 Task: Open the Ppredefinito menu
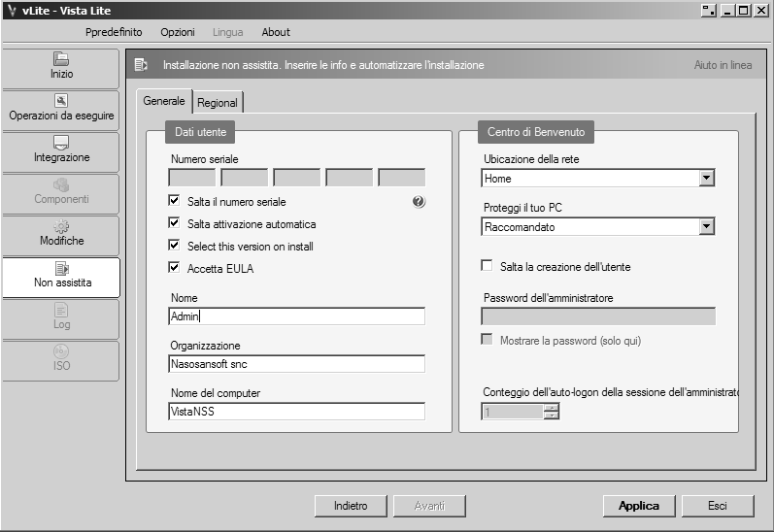[x=114, y=32]
